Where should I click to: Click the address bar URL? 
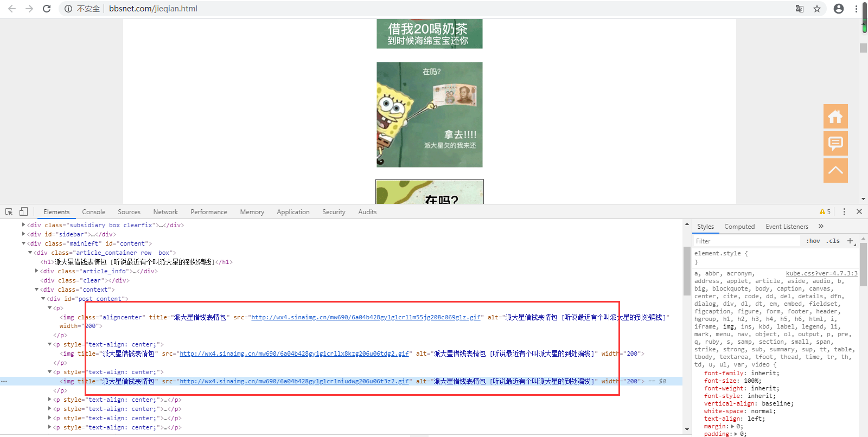153,9
